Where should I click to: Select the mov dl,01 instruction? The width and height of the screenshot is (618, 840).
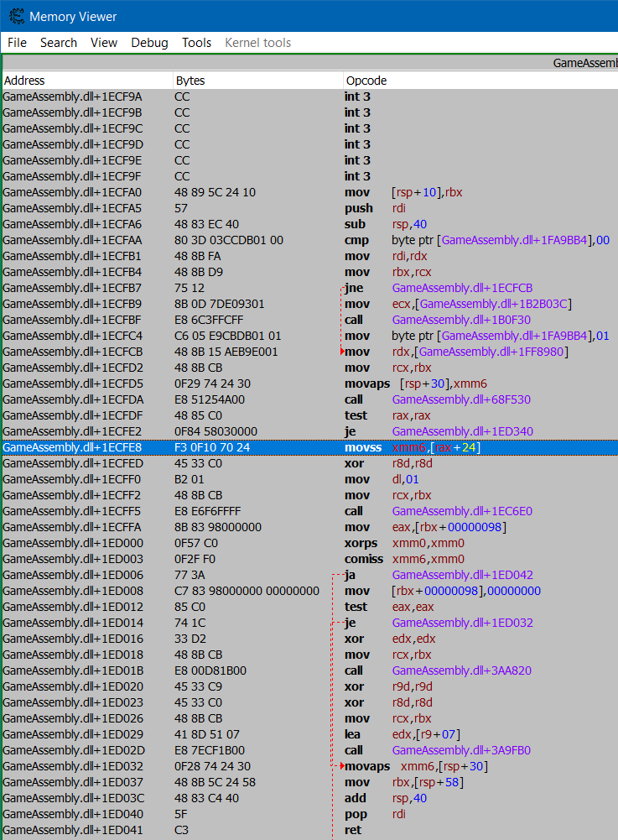(x=382, y=479)
